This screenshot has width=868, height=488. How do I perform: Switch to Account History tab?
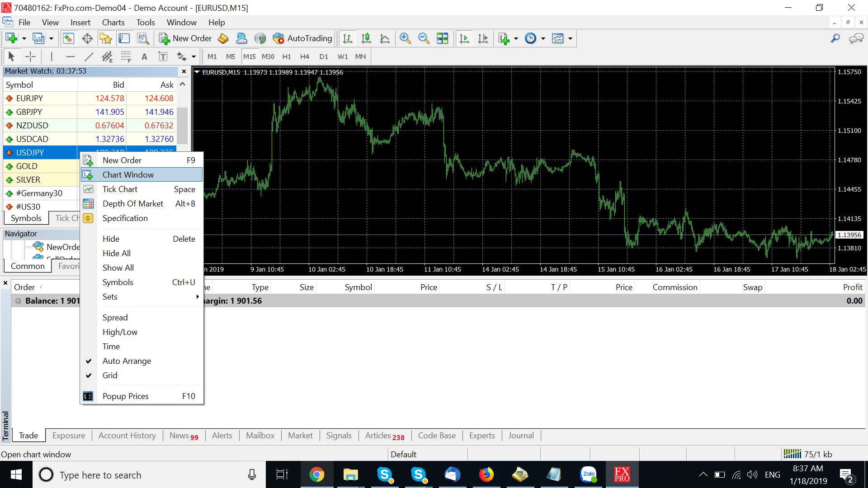(x=127, y=435)
